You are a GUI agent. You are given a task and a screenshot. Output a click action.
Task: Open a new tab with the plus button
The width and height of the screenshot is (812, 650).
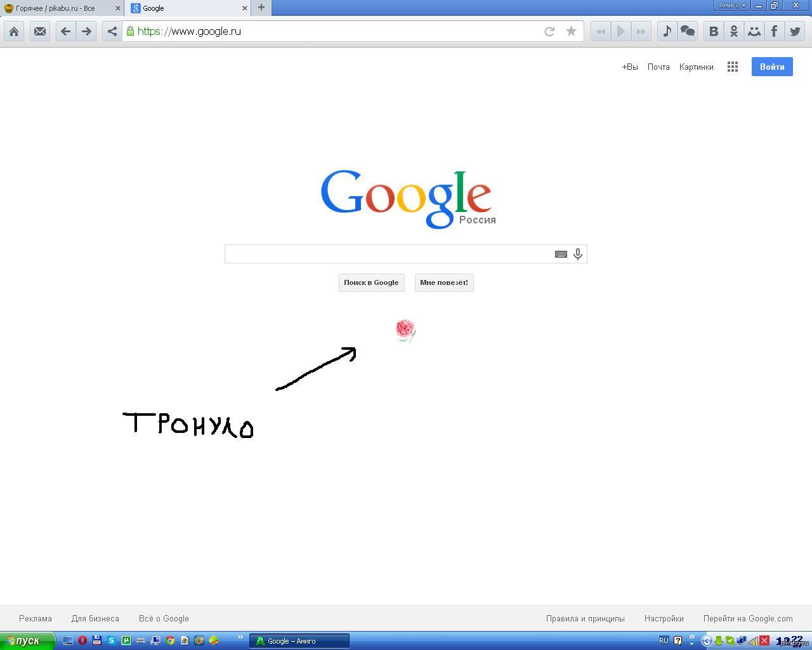click(261, 8)
